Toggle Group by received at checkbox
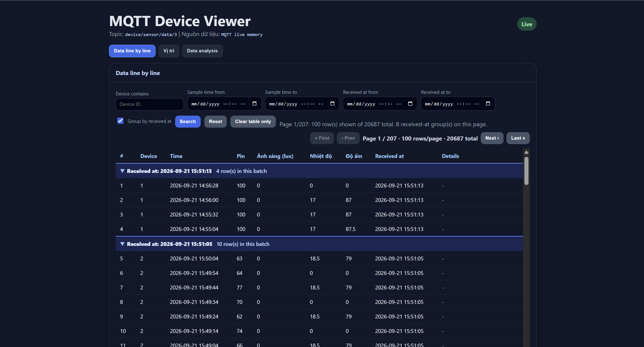 pyautogui.click(x=121, y=121)
